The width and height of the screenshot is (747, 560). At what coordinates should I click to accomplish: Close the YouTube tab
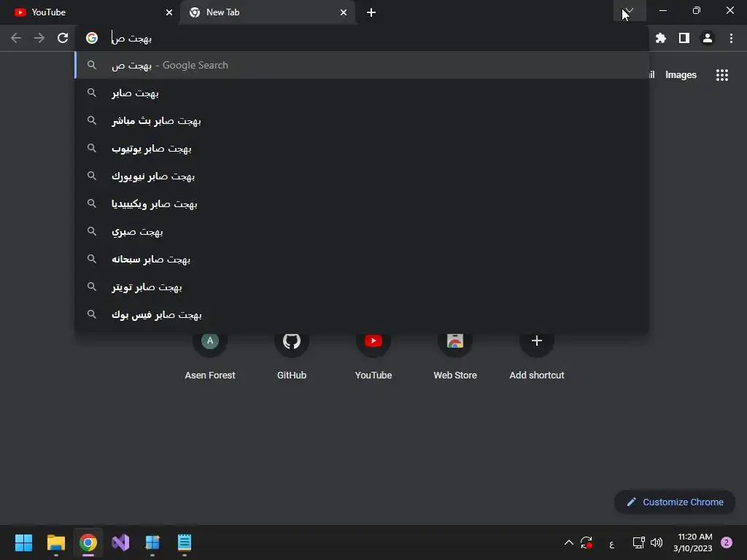tap(169, 12)
